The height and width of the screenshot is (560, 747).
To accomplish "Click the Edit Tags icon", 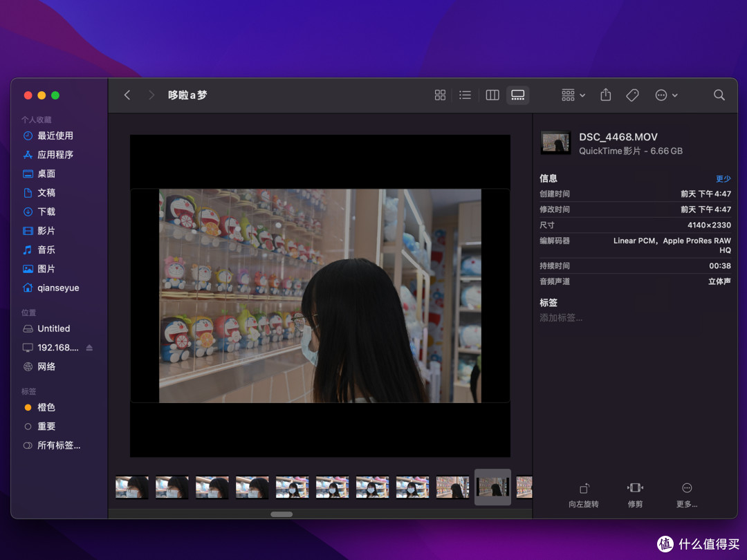I will click(632, 95).
